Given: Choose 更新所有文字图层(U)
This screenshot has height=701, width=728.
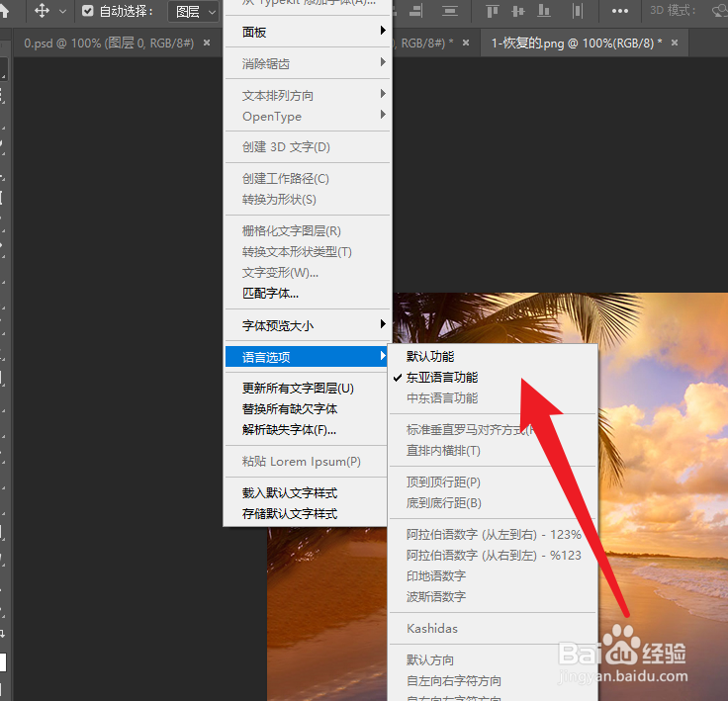Looking at the screenshot, I should (x=307, y=389).
